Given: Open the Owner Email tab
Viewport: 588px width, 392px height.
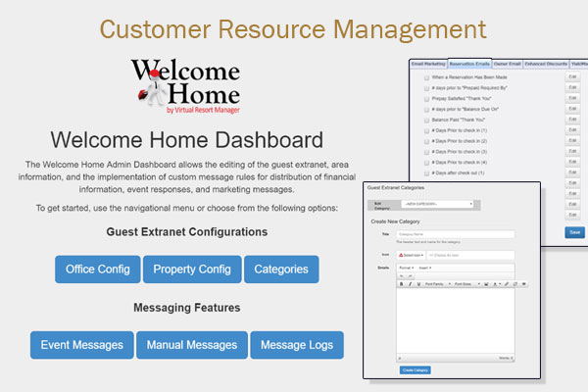Looking at the screenshot, I should tap(507, 64).
